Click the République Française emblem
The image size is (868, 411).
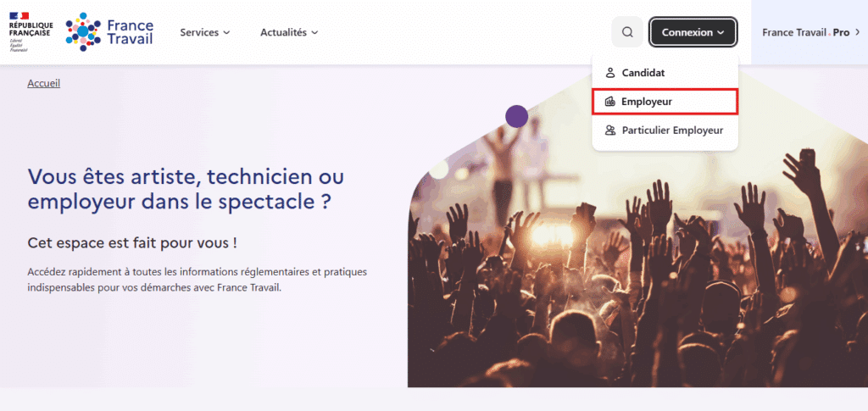click(31, 31)
